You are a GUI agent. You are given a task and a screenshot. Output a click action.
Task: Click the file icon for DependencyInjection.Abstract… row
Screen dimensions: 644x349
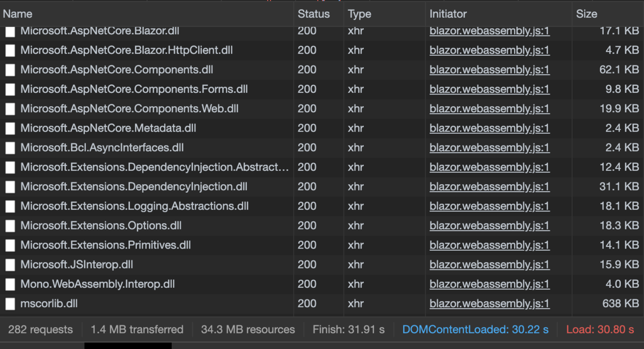10,167
